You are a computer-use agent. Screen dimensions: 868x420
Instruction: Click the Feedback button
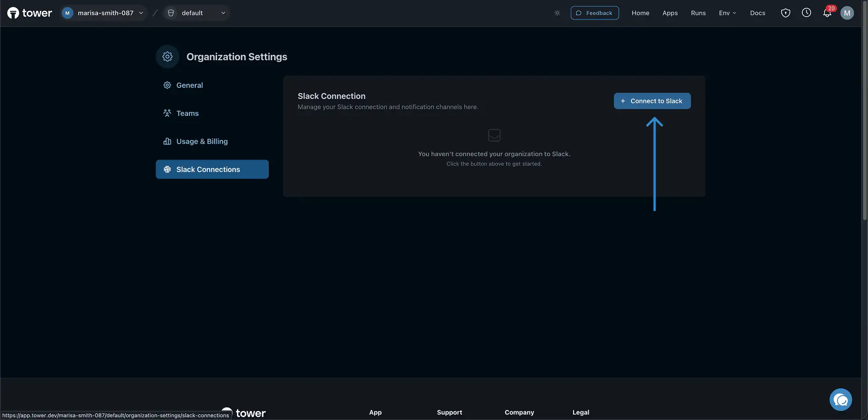[x=594, y=13]
